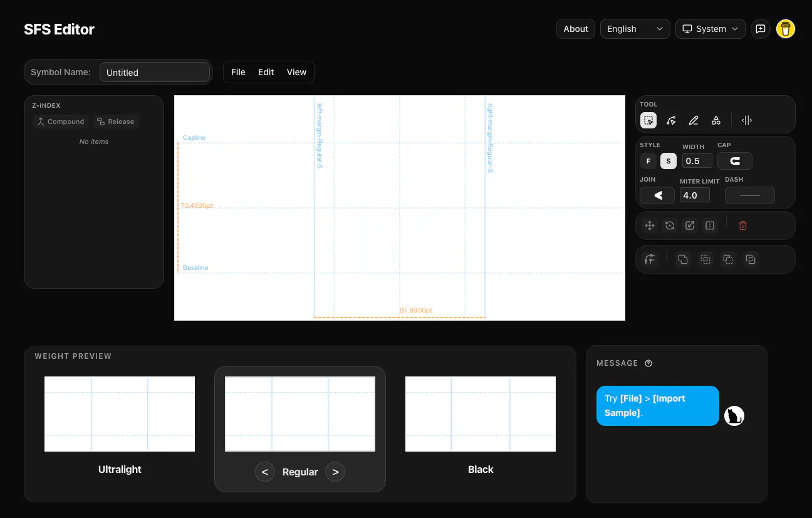Click the scale transform icon
Viewport: 812px width, 518px height.
(x=690, y=225)
